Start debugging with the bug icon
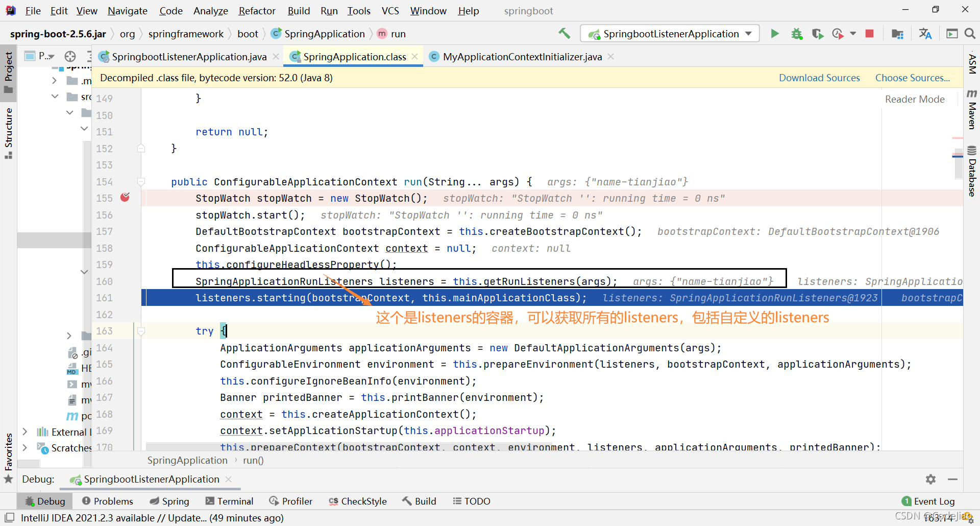 coord(797,34)
